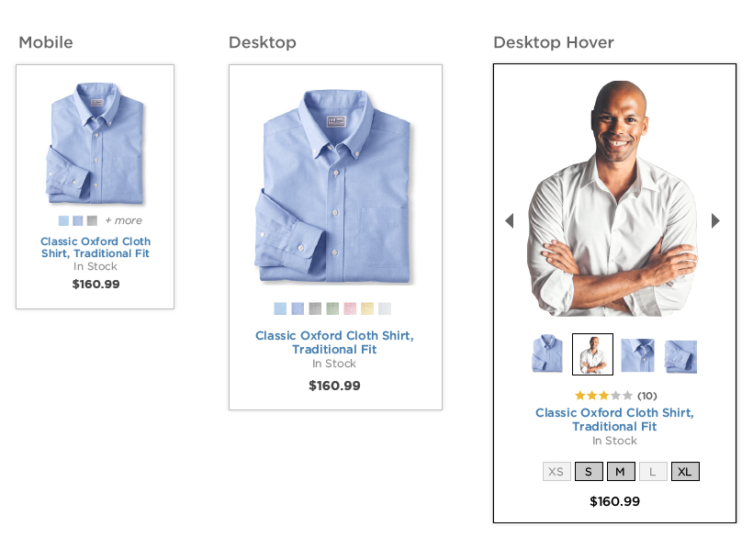Select the collar close-up thumbnail

pyautogui.click(x=637, y=355)
